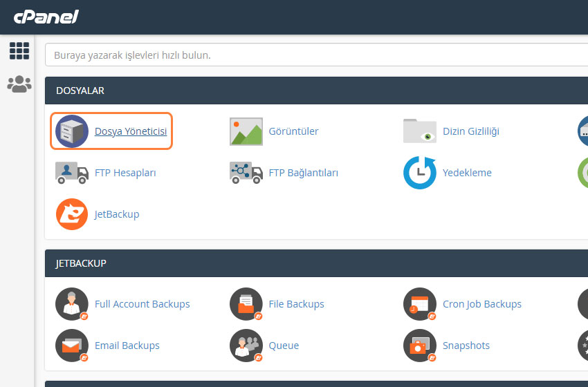The width and height of the screenshot is (588, 387).
Task: Open the Dizin Gizliliği link
Action: pos(471,131)
